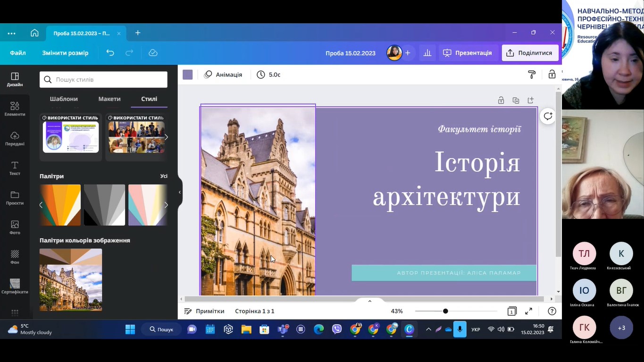Click the Пошук стилів search field

pos(103,79)
